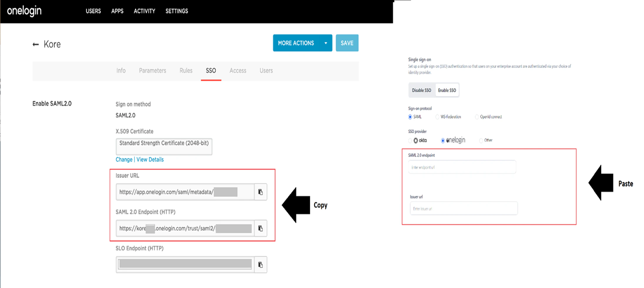Enable SSO for the enterprise account

pos(447,90)
